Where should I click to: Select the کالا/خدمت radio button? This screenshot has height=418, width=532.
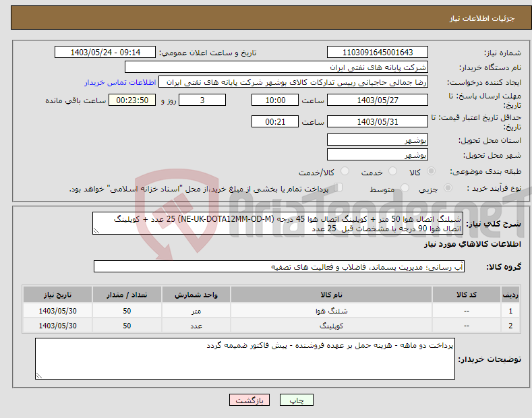(x=345, y=171)
